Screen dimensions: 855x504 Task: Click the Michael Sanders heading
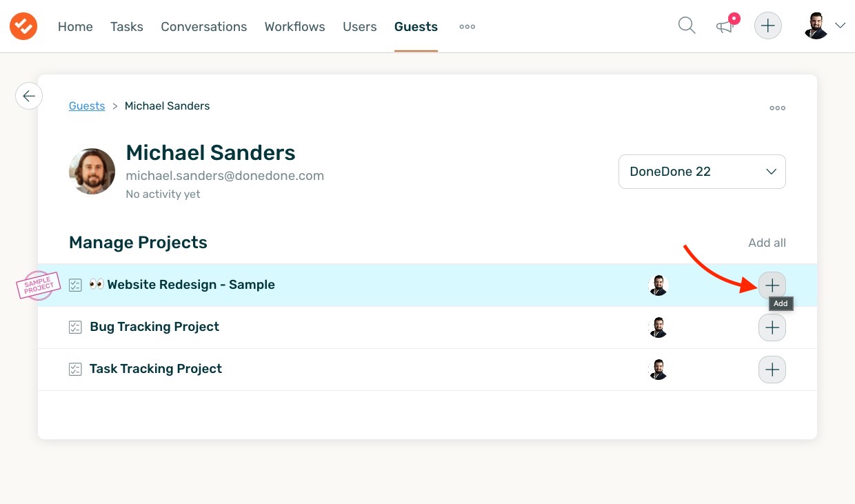(x=210, y=152)
